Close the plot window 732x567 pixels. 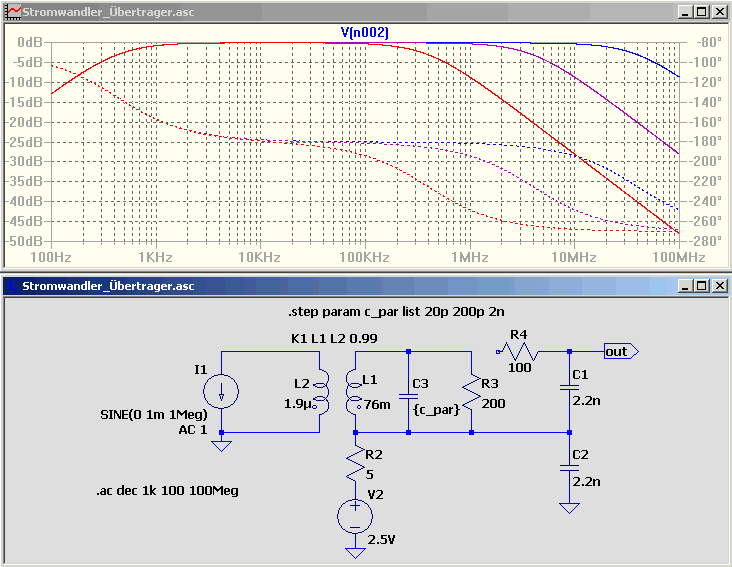720,12
